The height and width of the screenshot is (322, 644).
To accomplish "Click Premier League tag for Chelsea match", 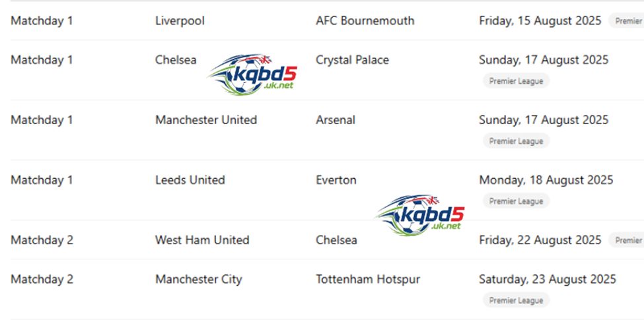I will [x=516, y=81].
